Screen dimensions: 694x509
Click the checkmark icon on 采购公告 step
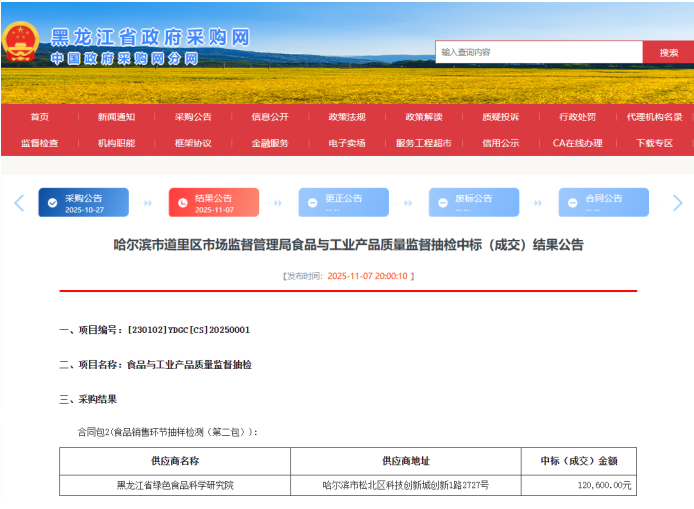[53, 203]
